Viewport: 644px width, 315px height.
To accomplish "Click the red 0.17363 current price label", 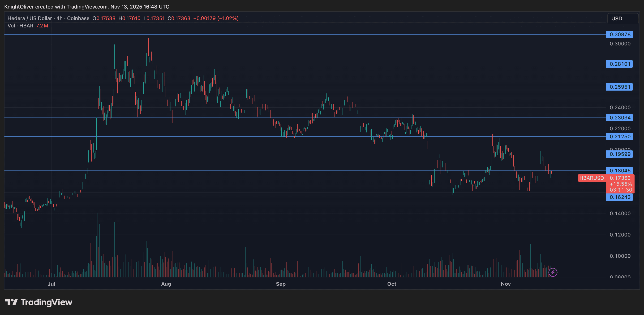I will (x=620, y=178).
